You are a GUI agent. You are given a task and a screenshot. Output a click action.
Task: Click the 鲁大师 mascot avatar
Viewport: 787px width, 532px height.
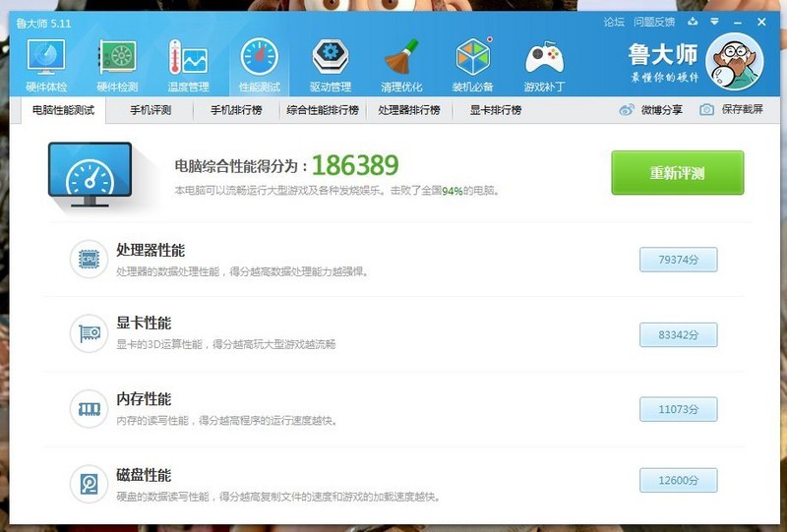[x=734, y=62]
